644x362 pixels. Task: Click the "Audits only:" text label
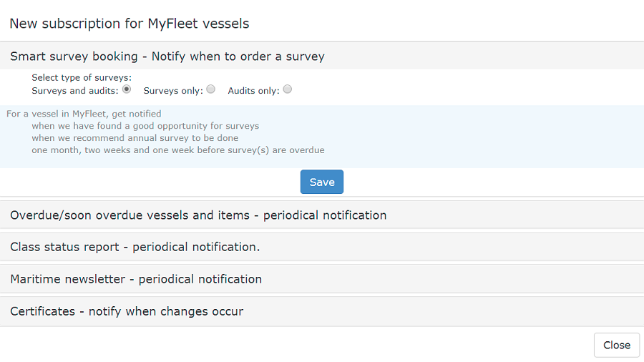click(x=253, y=91)
